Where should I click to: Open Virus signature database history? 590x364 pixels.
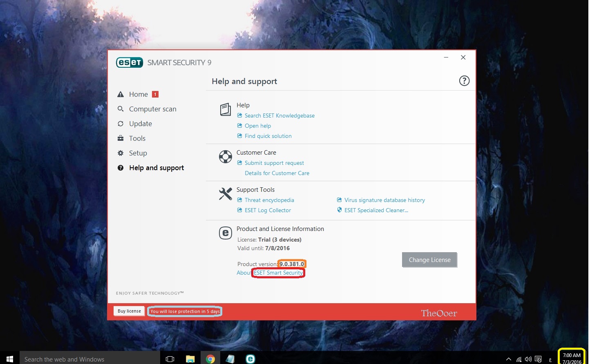click(x=384, y=200)
